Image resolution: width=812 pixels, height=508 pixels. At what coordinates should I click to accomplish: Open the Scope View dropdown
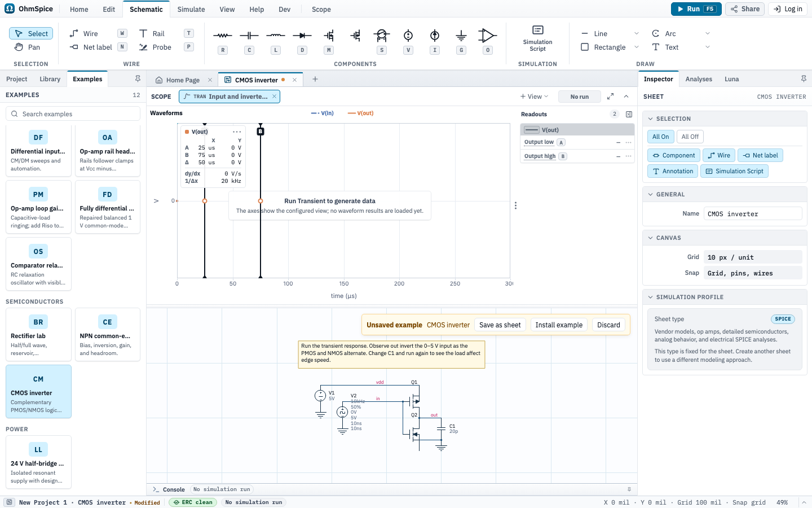534,97
